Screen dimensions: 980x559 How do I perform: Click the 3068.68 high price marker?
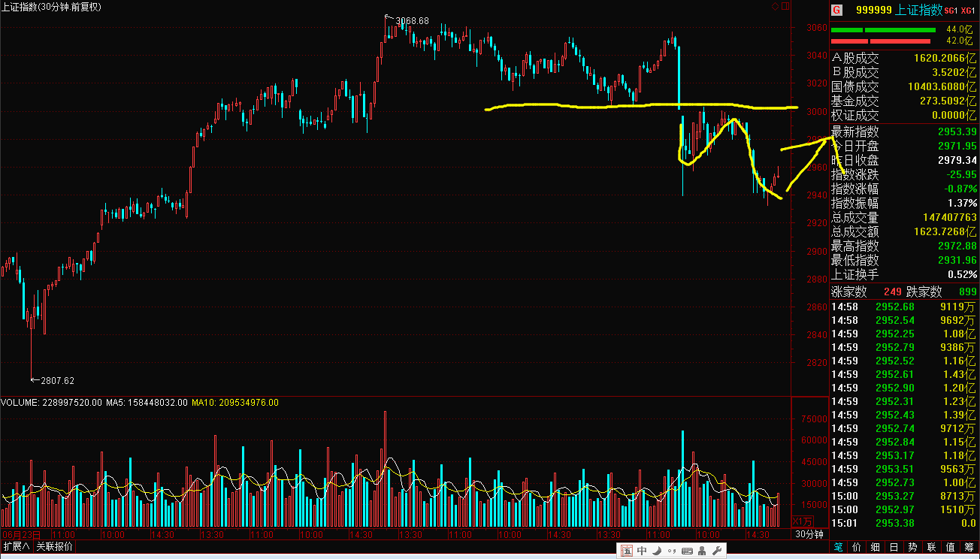(x=412, y=20)
